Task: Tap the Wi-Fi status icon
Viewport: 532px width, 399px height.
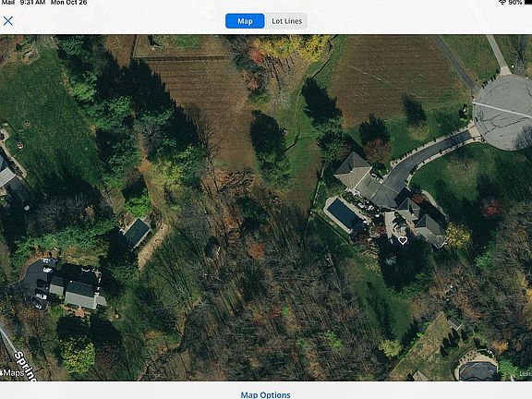Action: pyautogui.click(x=502, y=3)
